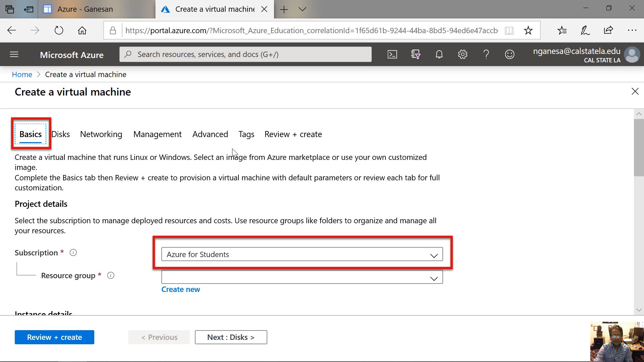Click the Subscription info icon
Screen dimensions: 644x362
click(73, 253)
